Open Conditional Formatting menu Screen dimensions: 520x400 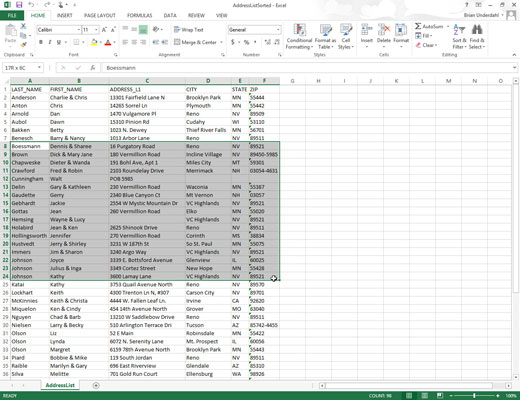(299, 37)
